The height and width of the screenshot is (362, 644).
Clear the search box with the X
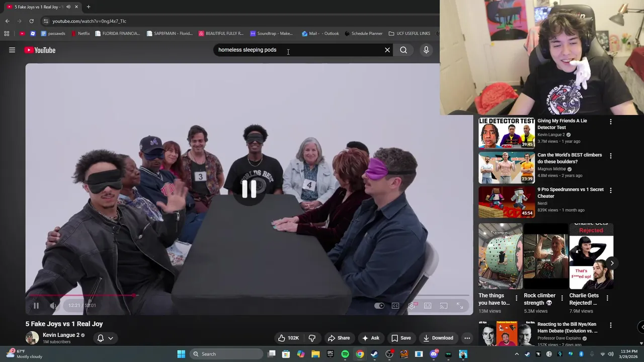click(x=387, y=50)
